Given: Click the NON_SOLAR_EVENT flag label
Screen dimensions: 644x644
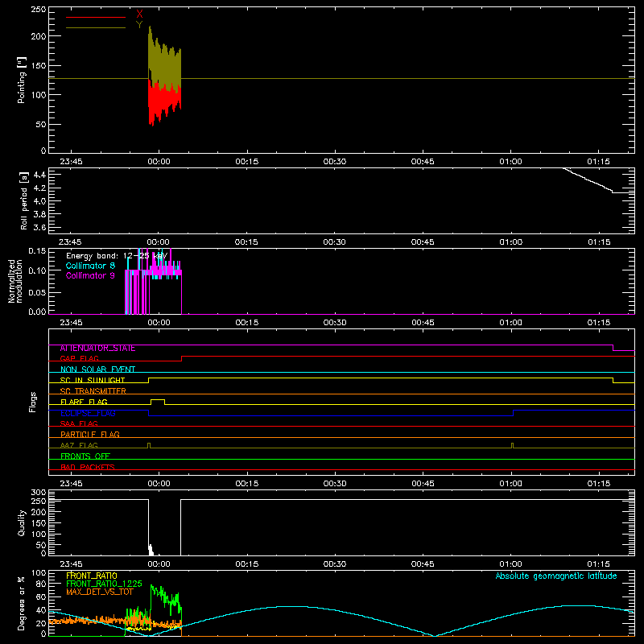Looking at the screenshot, I should [97, 369].
